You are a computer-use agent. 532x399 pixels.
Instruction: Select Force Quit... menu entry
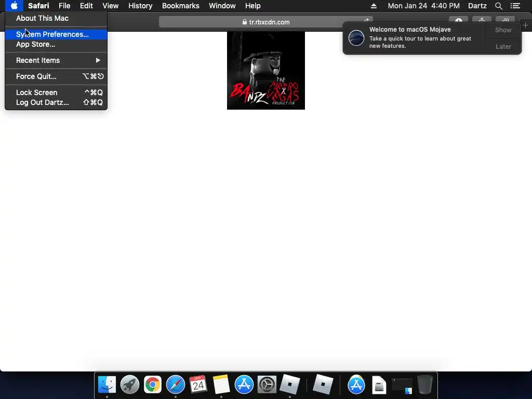tap(56, 76)
